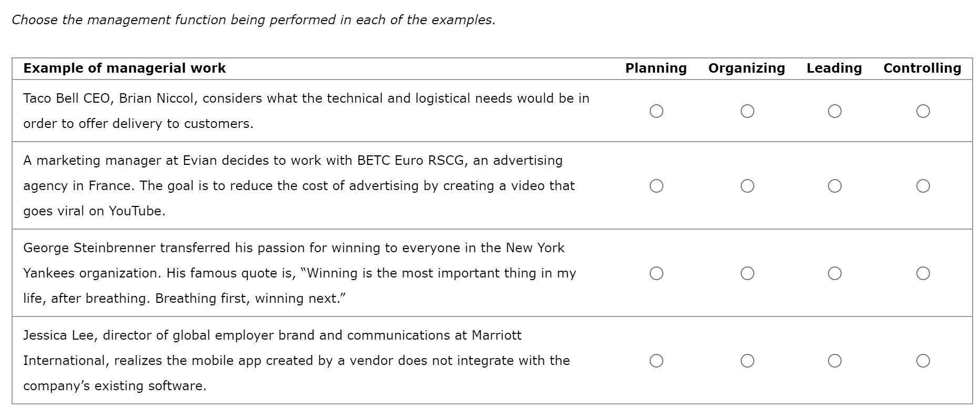Select Planning for the George Steinbrenner example
980x416 pixels.
coord(656,273)
